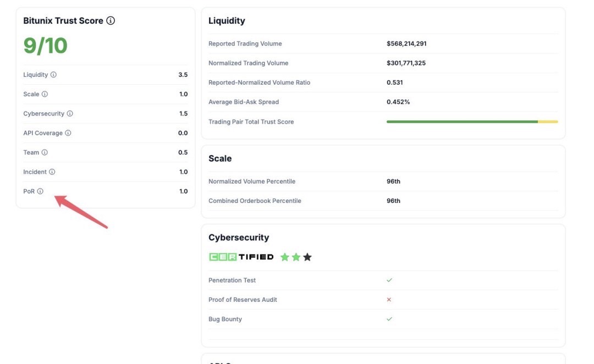Click info icon beside Scale score

pyautogui.click(x=45, y=94)
